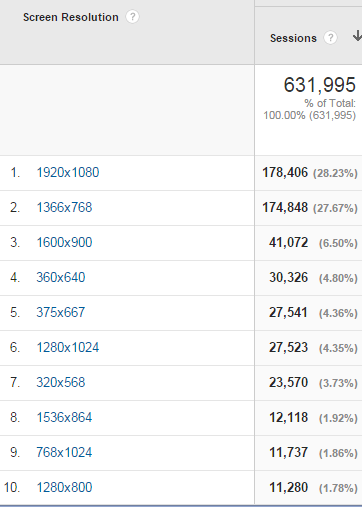
Task: Click the 631,995 total sessions value
Action: pyautogui.click(x=320, y=85)
